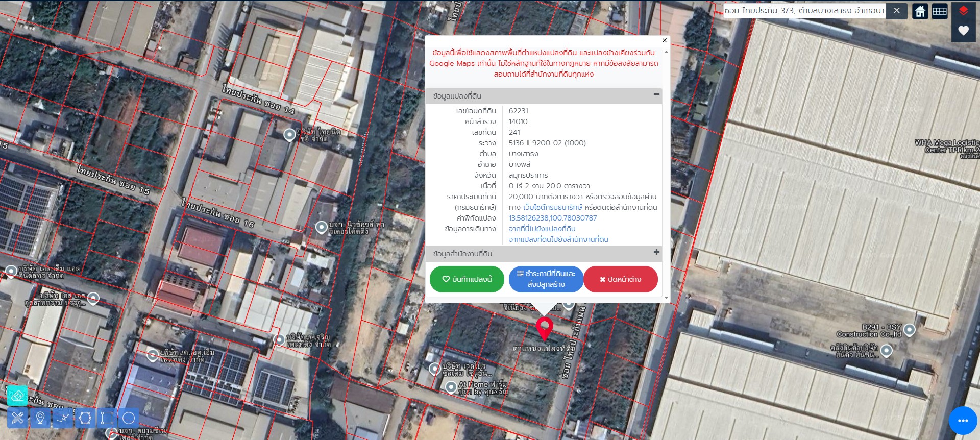980x440 pixels.
Task: Click the home icon in top toolbar
Action: point(920,11)
